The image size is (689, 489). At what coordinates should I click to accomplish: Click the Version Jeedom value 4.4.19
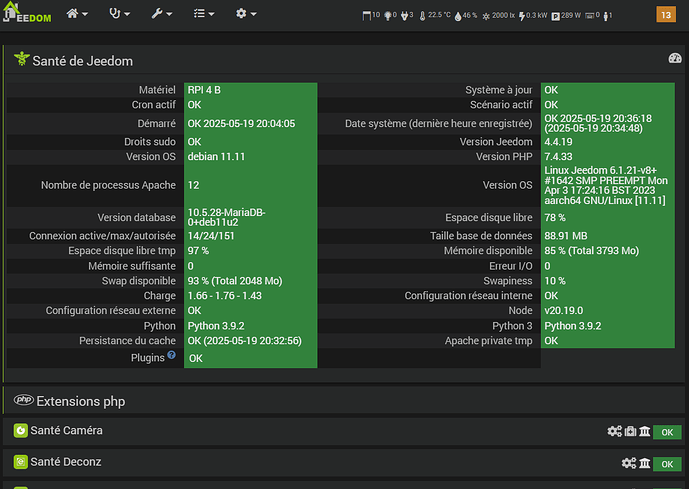pos(558,142)
